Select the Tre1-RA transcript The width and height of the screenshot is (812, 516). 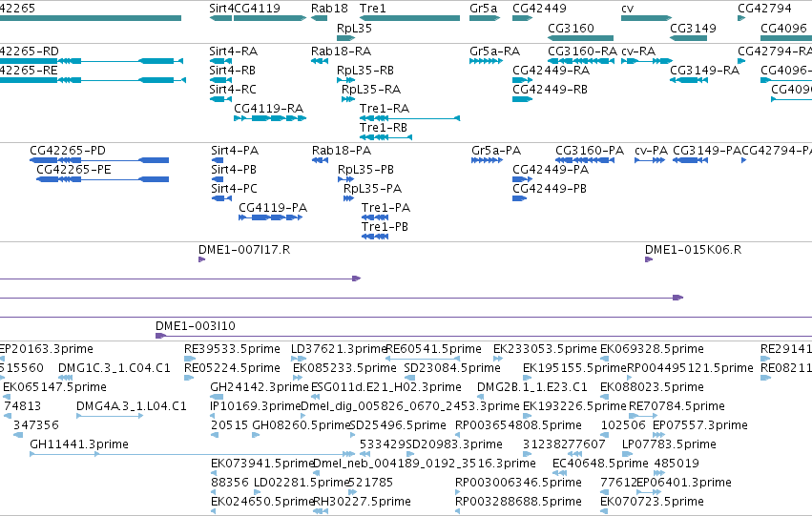pos(409,118)
